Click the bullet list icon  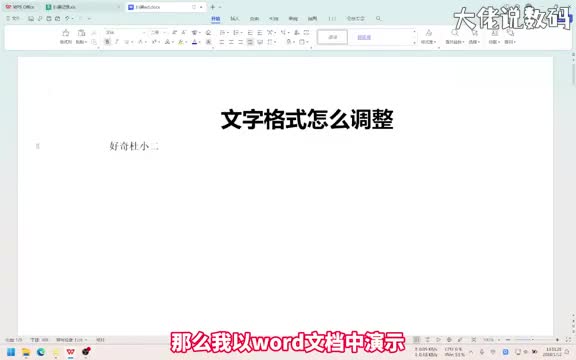click(x=222, y=33)
